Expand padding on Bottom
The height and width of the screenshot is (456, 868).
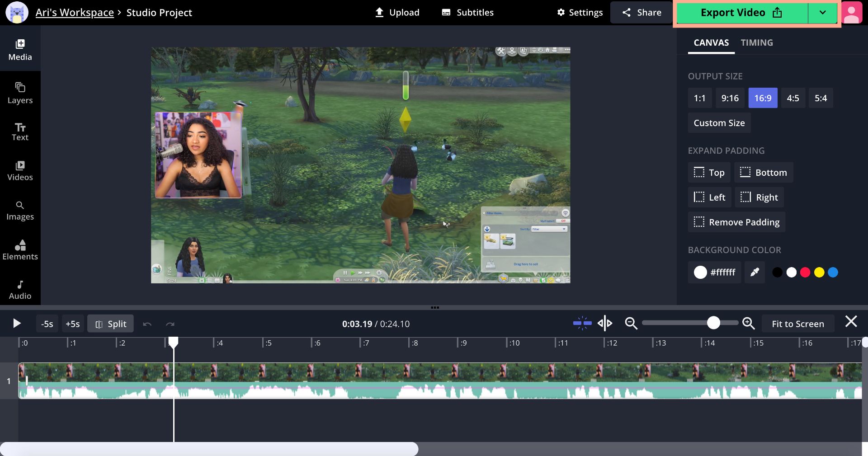point(764,173)
